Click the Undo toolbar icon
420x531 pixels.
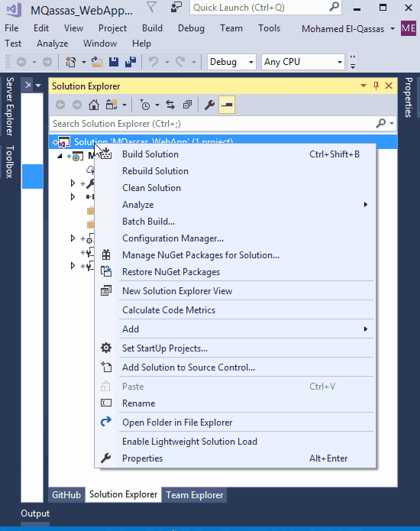(x=153, y=62)
